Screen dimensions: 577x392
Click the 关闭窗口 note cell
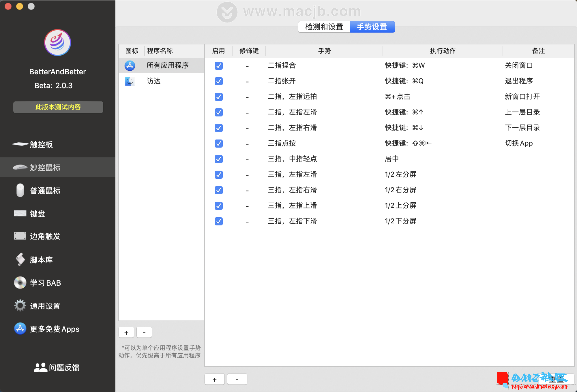pos(519,66)
